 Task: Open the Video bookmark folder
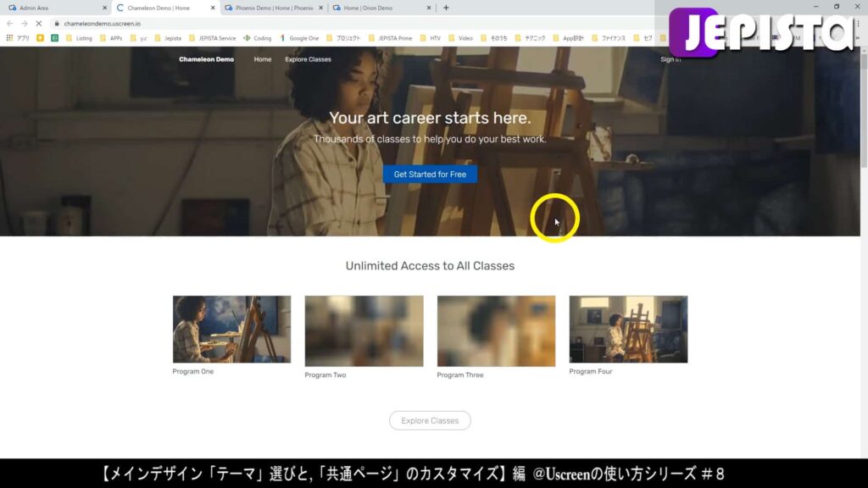[x=460, y=38]
